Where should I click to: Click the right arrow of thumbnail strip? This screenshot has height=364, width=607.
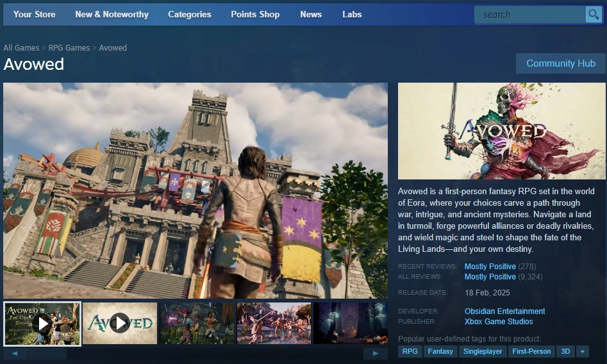[376, 353]
